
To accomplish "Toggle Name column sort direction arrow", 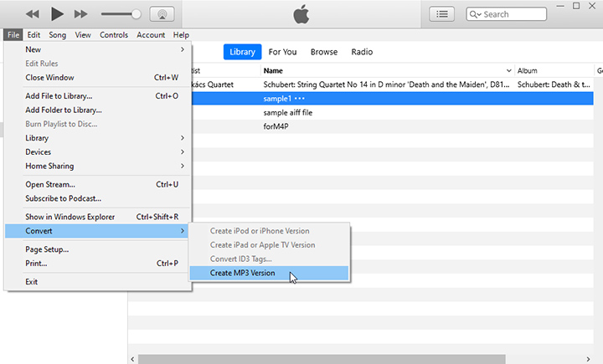I will pos(509,71).
